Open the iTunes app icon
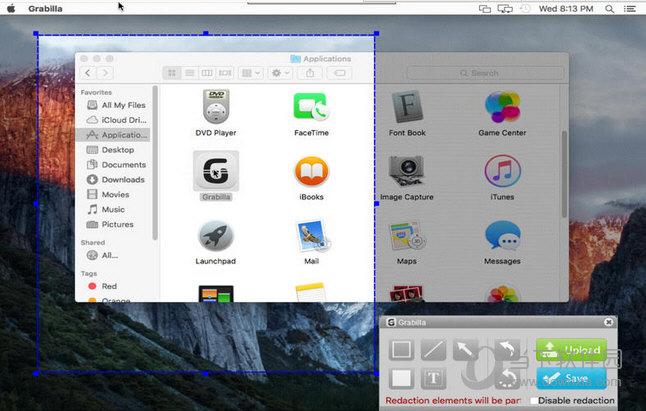The image size is (646, 411). (502, 171)
